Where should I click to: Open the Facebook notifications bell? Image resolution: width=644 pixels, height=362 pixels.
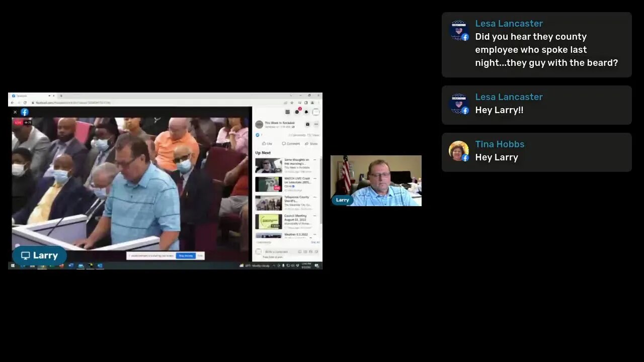(306, 112)
